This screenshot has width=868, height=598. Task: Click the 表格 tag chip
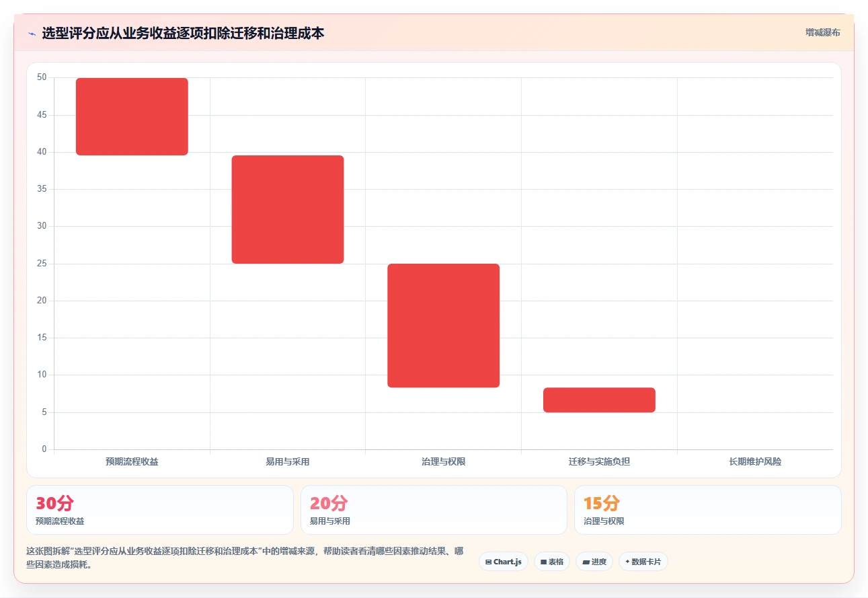(x=552, y=562)
